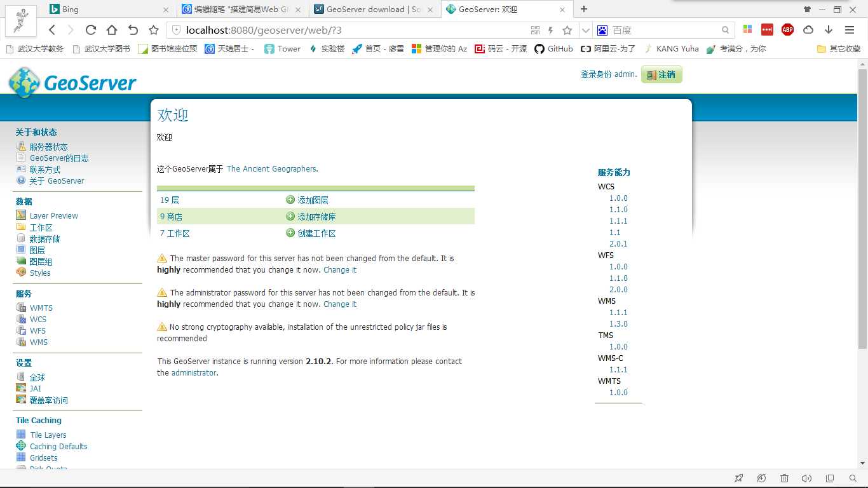Open the 19 层 layers link
This screenshot has width=868, height=488.
(x=170, y=200)
